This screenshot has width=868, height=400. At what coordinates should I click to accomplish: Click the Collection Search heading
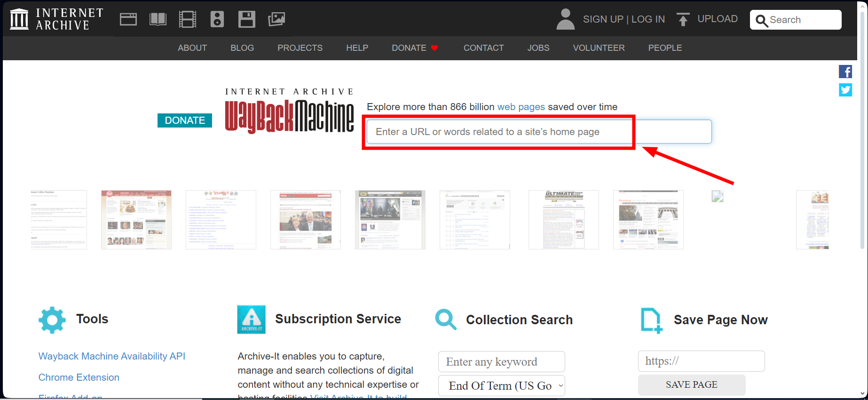pos(520,320)
